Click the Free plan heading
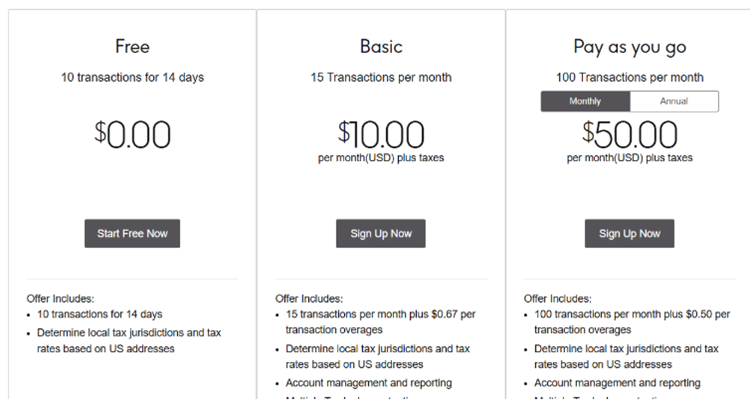This screenshot has height=405, width=750. (132, 46)
